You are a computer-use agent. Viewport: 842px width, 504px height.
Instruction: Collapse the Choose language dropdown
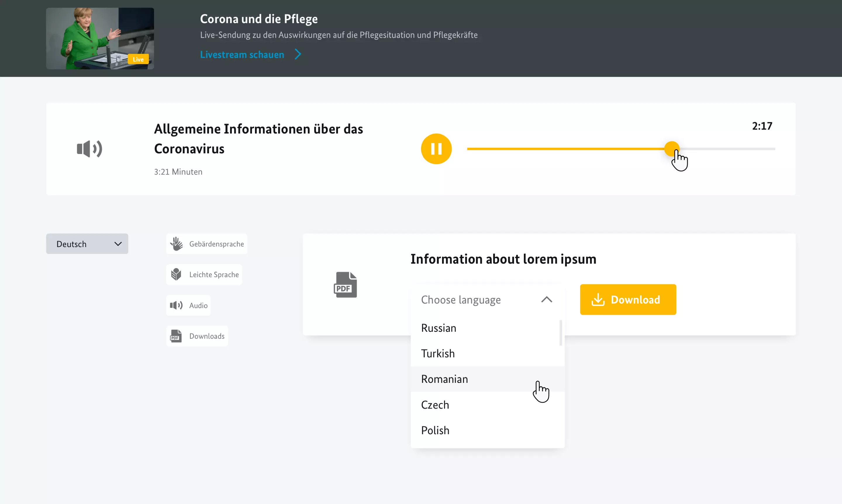coord(546,299)
